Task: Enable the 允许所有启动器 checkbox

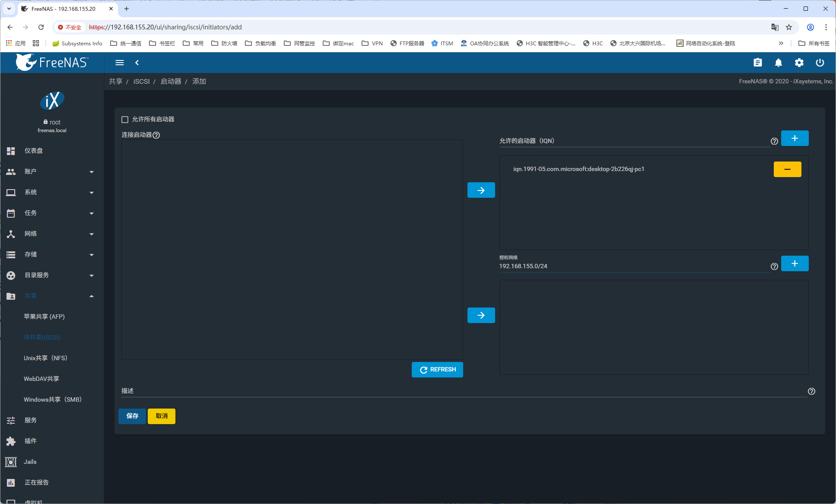Action: [x=125, y=119]
